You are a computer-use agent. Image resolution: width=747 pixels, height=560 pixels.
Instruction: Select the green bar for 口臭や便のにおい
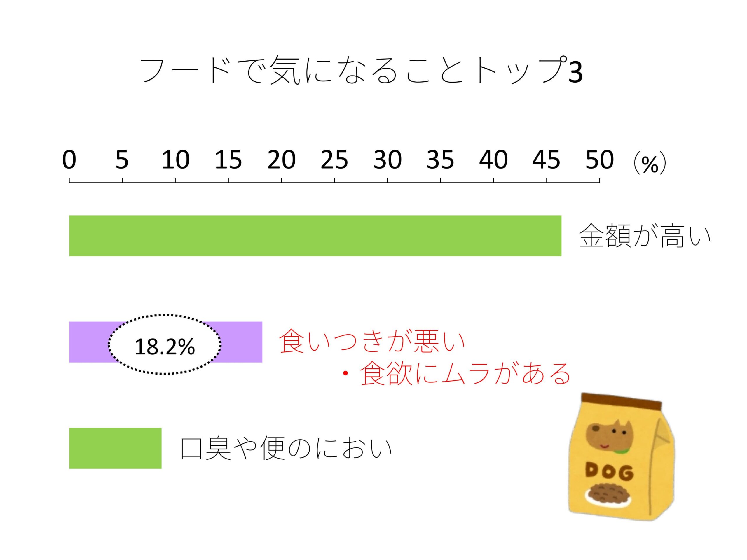pyautogui.click(x=115, y=448)
